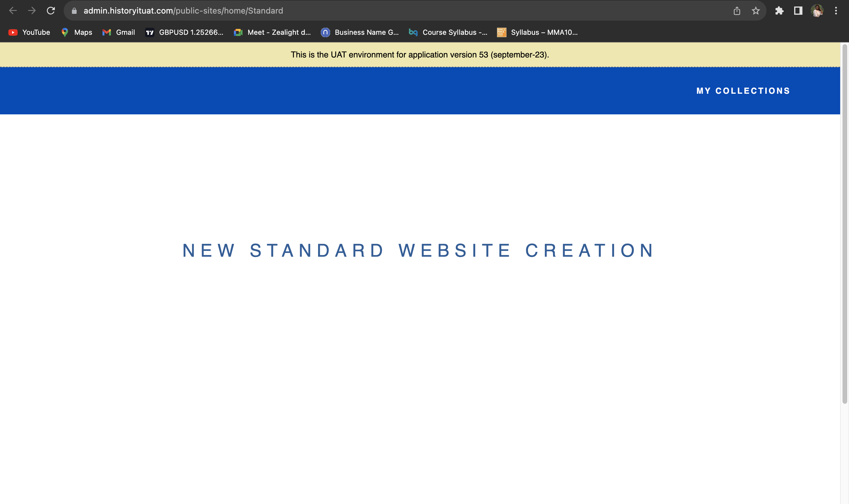Open the GBPUSD bookmark
Viewport: 849px width, 504px height.
[185, 32]
